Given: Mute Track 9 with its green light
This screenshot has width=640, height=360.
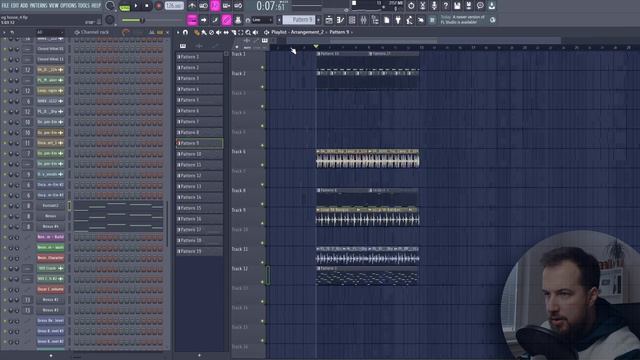Looking at the screenshot, I should pos(262,223).
